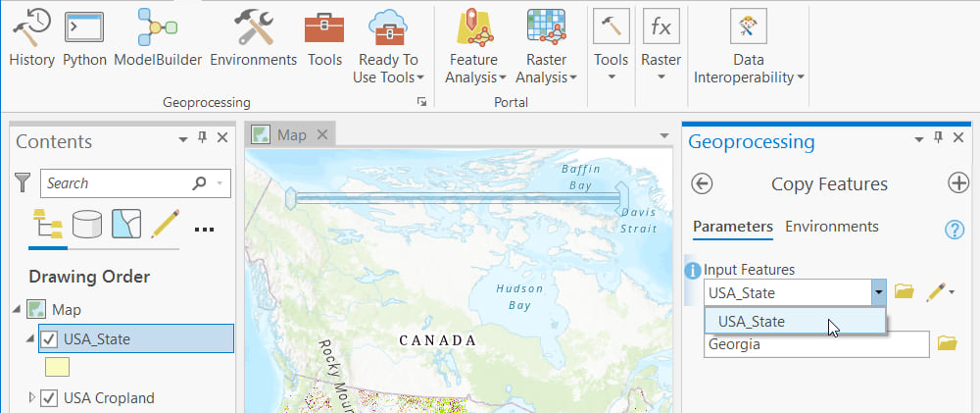This screenshot has width=980, height=413.
Task: Expand the Feature Analysis dropdown arrow
Action: (x=503, y=78)
